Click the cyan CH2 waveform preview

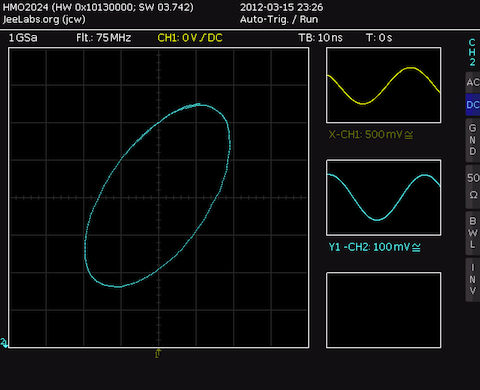[x=384, y=198]
